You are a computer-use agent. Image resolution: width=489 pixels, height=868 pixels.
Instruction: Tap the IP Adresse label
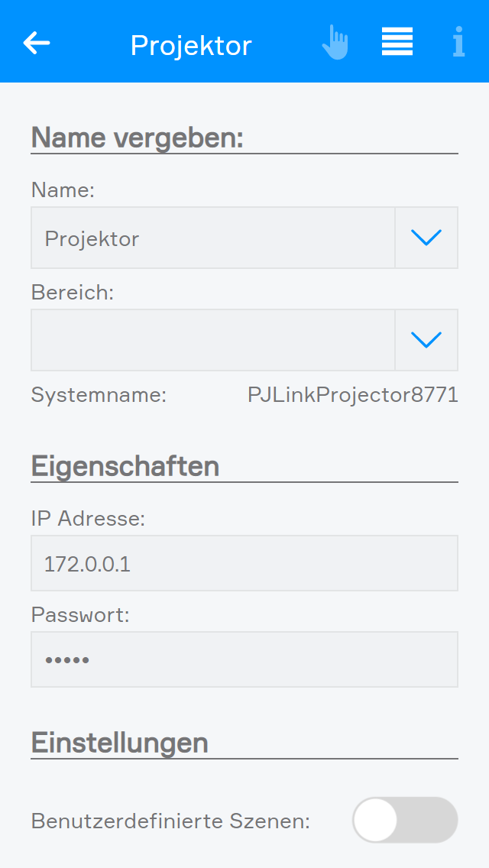[x=88, y=519]
